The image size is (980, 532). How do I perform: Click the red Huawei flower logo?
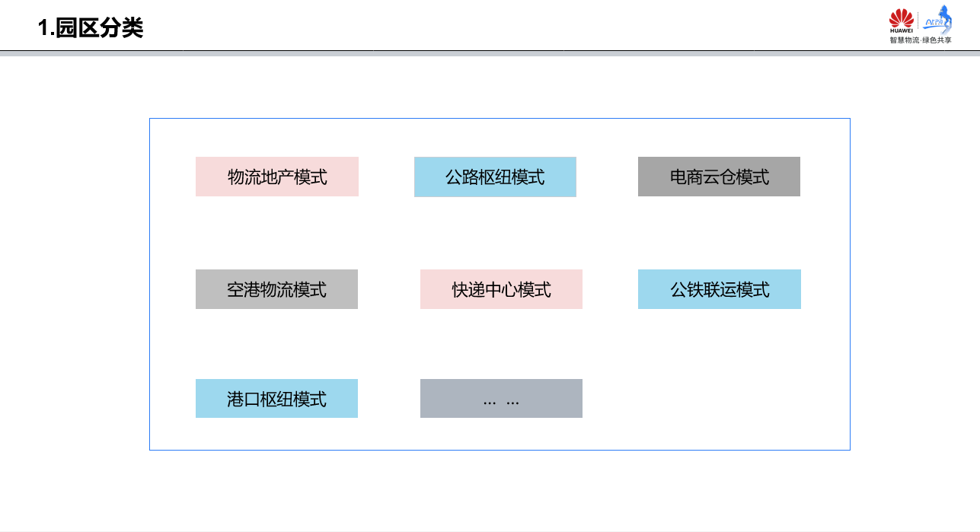click(901, 18)
